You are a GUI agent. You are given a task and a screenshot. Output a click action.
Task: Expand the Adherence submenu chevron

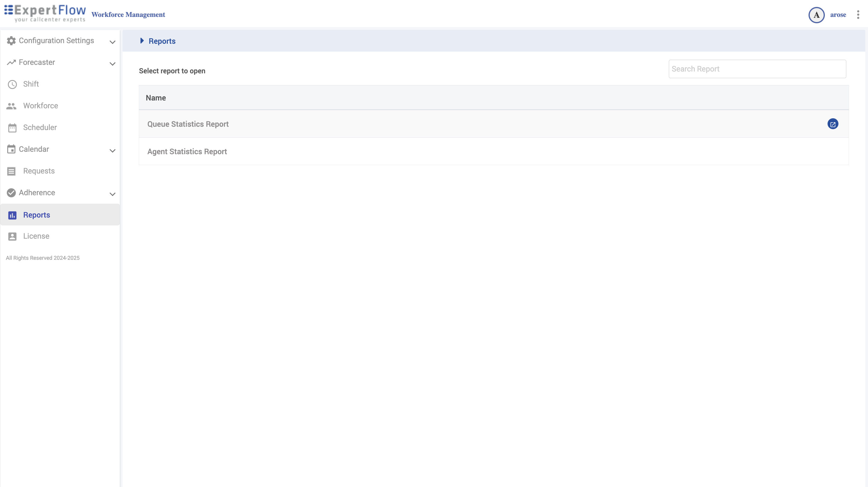coord(113,194)
